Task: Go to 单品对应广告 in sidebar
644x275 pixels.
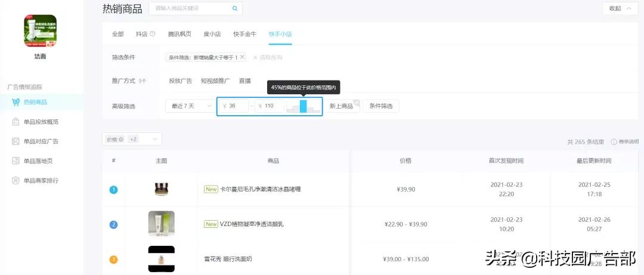Action: point(41,141)
